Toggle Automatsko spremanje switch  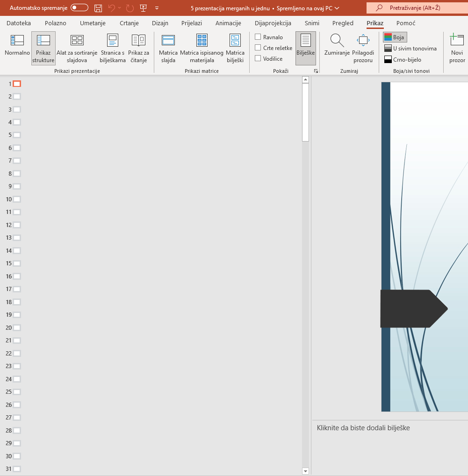pos(79,8)
